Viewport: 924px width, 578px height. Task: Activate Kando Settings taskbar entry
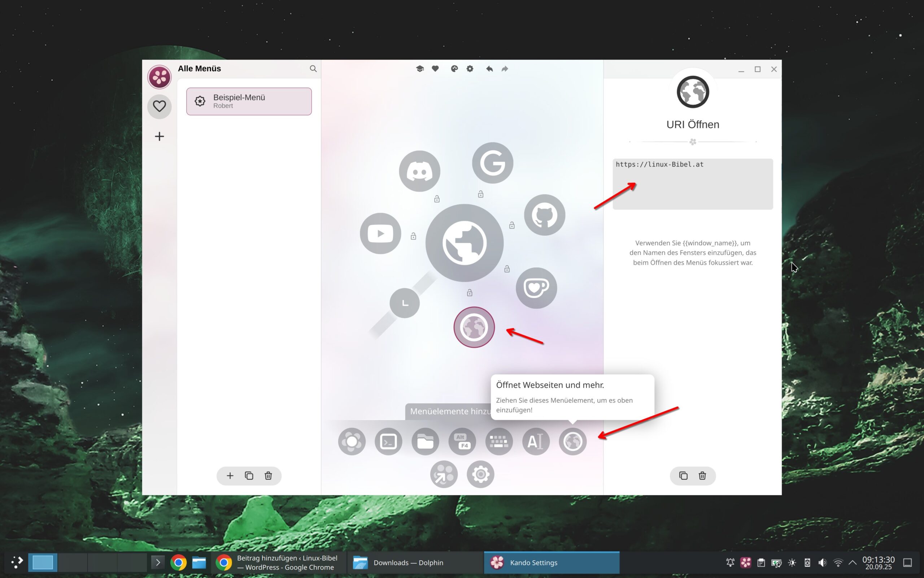click(x=552, y=563)
